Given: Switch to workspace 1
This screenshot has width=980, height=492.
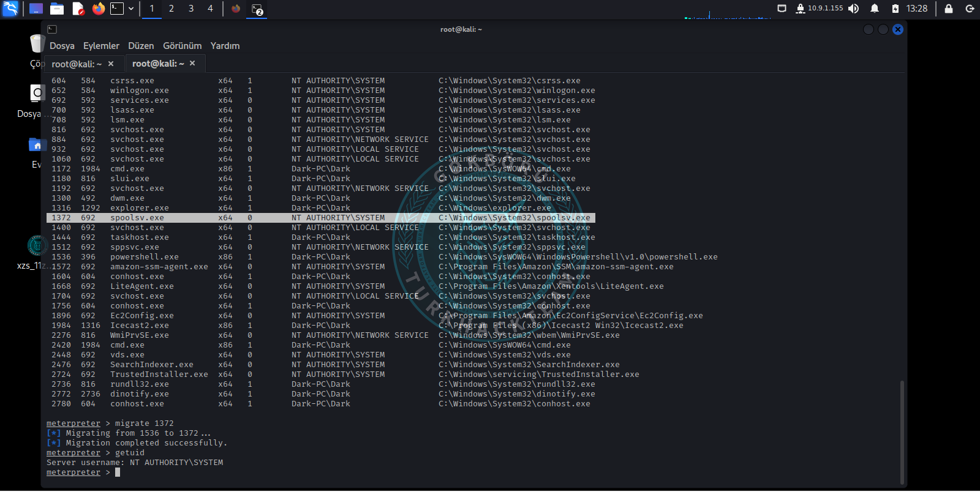Looking at the screenshot, I should point(152,9).
